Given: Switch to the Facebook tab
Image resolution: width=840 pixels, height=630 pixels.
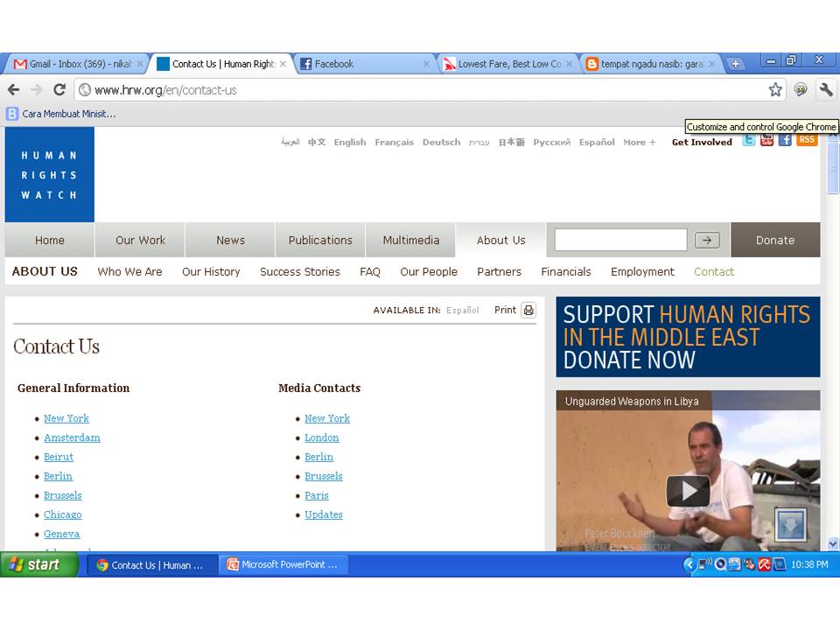Looking at the screenshot, I should pyautogui.click(x=364, y=64).
